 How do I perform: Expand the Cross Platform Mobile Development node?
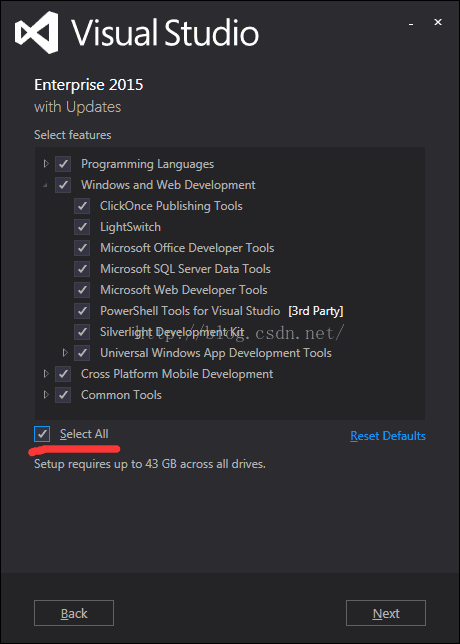pos(46,374)
